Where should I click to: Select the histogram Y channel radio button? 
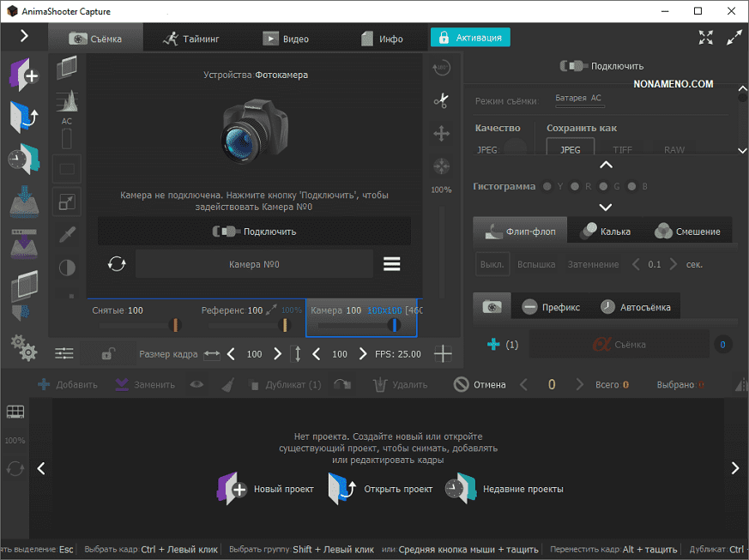pos(548,186)
